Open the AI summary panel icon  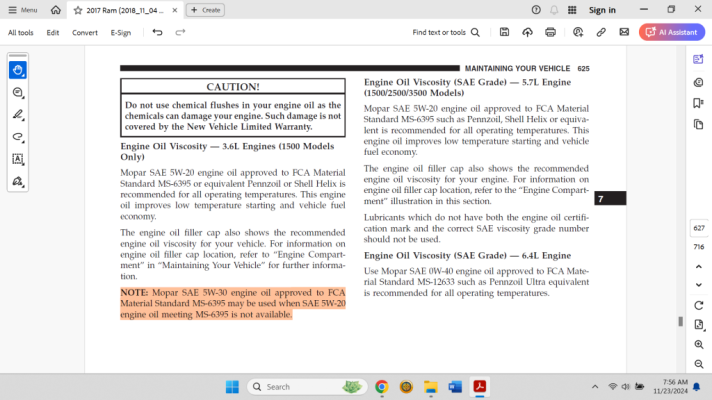(698, 59)
